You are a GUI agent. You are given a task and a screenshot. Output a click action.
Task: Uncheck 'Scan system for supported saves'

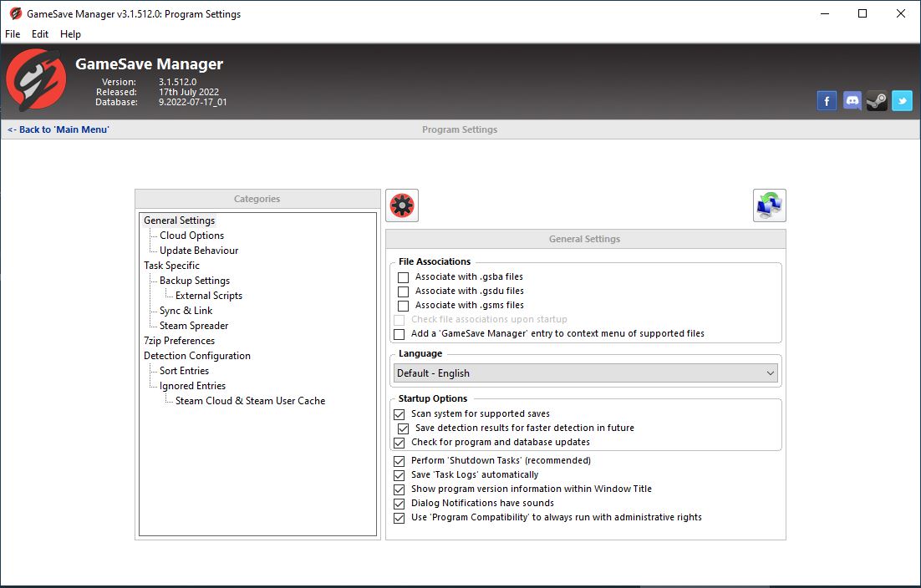[x=399, y=414]
